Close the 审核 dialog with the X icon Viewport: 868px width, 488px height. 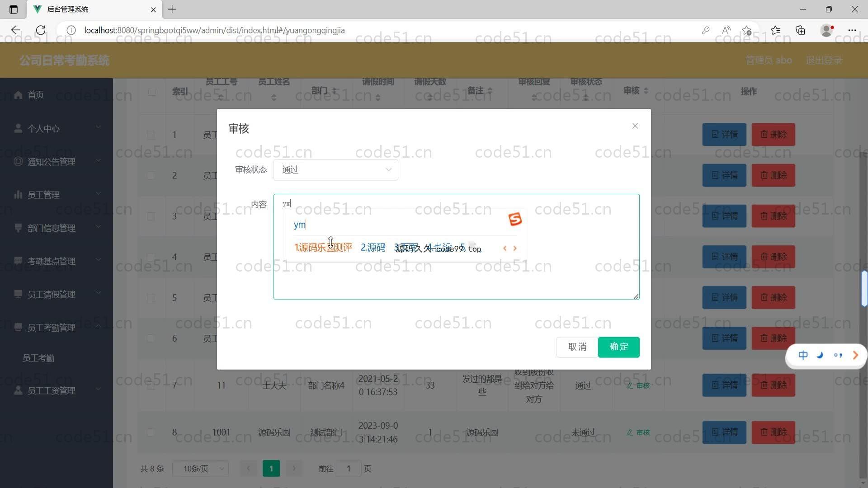coord(635,126)
